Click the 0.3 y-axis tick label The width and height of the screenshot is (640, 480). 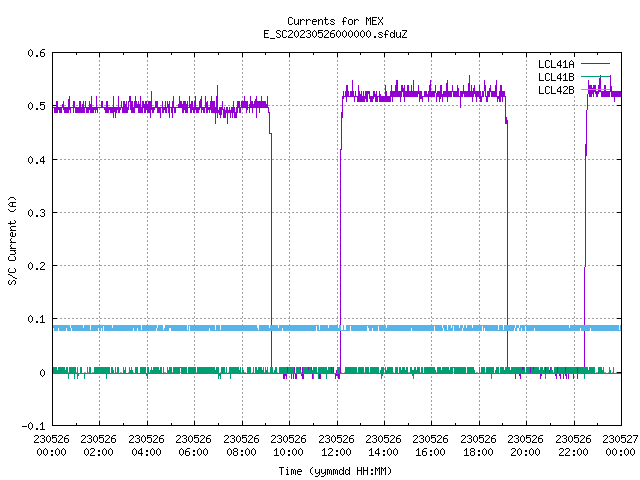point(36,213)
